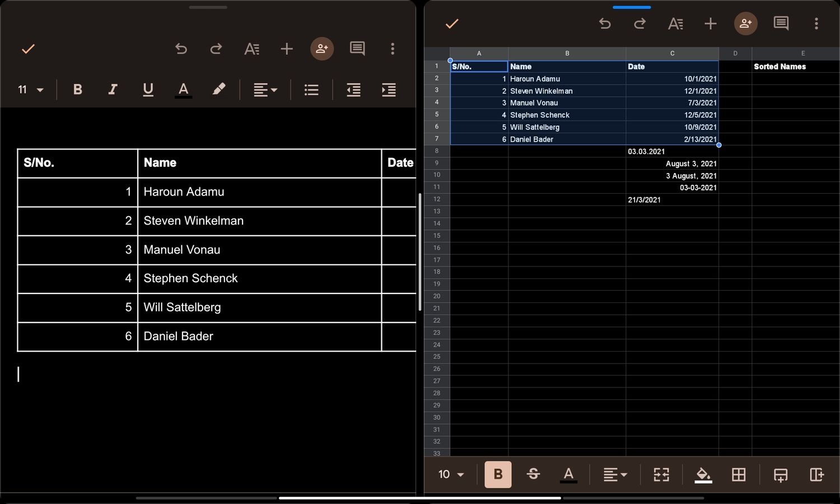Toggle bulleted list in Docs
840x504 pixels.
[311, 90]
